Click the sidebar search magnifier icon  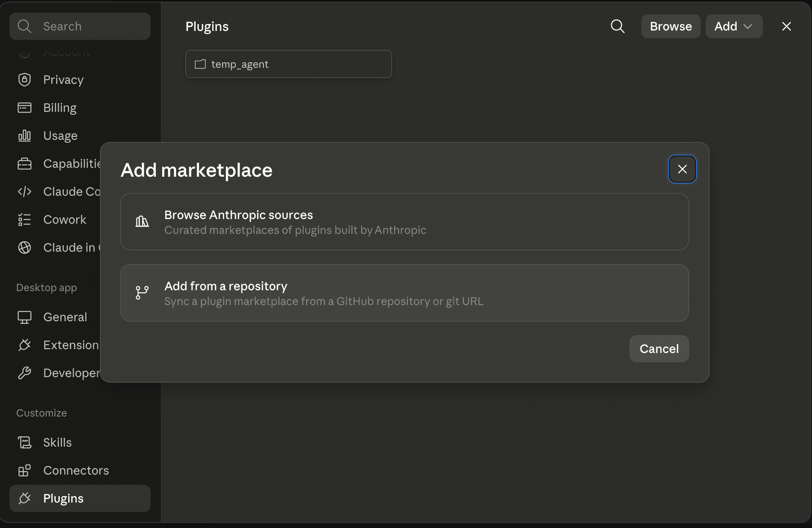pyautogui.click(x=25, y=26)
